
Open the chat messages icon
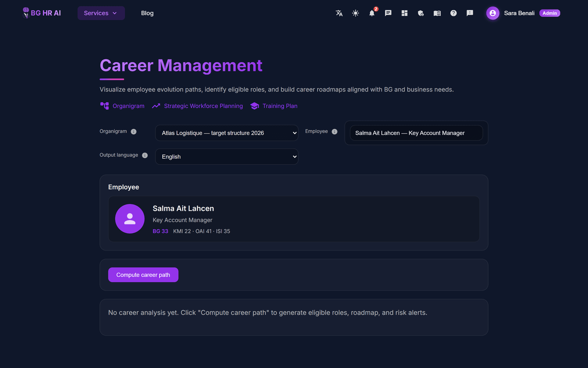(388, 13)
